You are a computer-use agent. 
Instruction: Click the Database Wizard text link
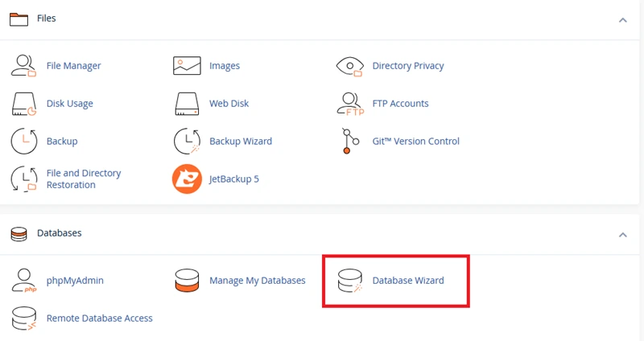pos(408,281)
